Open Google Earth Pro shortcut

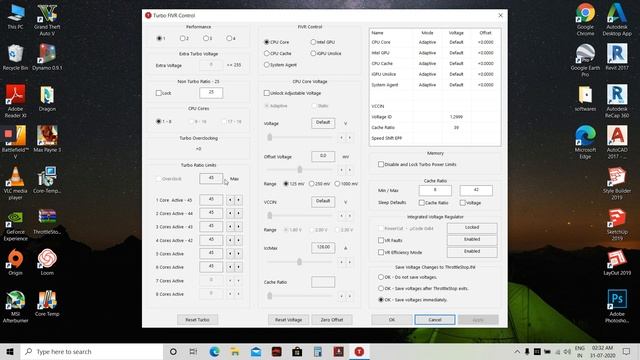585,60
